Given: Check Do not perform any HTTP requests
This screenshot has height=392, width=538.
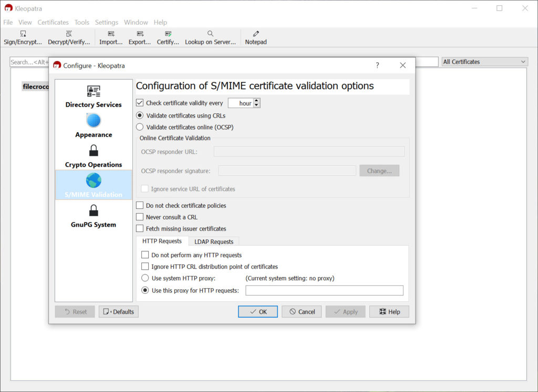Looking at the screenshot, I should pos(145,255).
